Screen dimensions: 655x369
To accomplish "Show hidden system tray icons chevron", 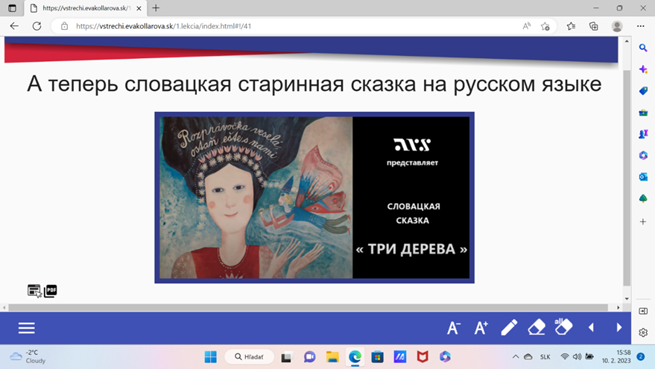I will pos(515,357).
